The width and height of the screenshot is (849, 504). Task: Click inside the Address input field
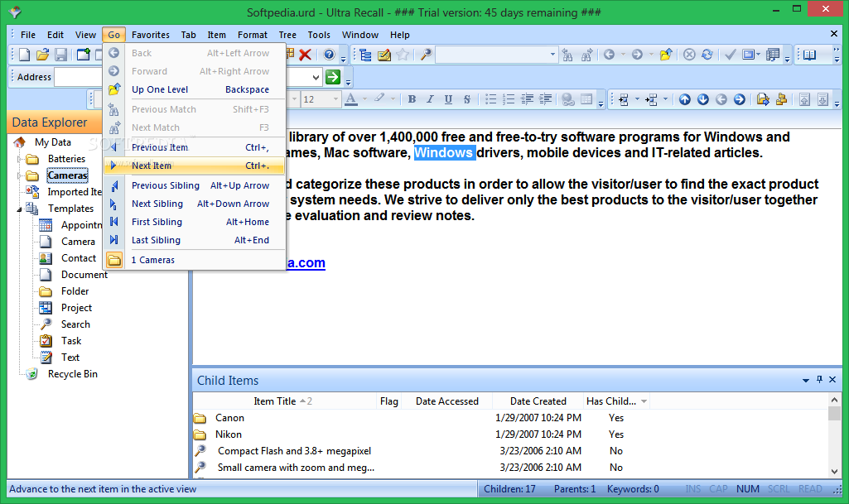coord(78,77)
